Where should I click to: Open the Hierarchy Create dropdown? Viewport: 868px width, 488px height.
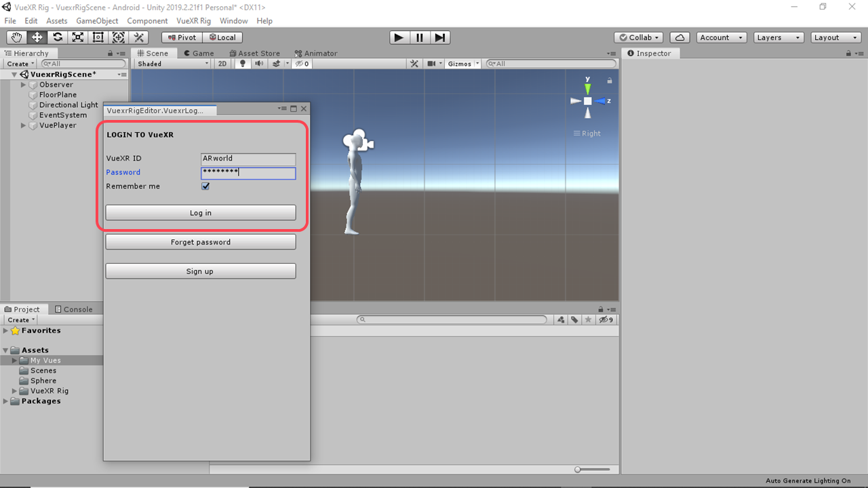[20, 64]
